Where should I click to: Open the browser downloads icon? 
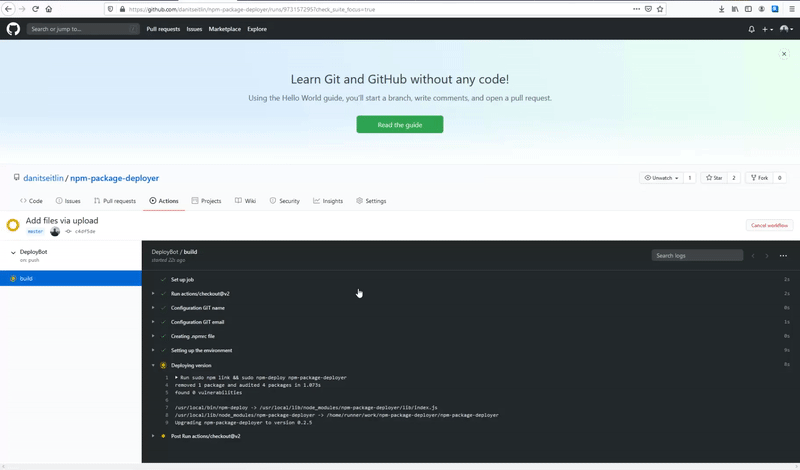point(721,9)
